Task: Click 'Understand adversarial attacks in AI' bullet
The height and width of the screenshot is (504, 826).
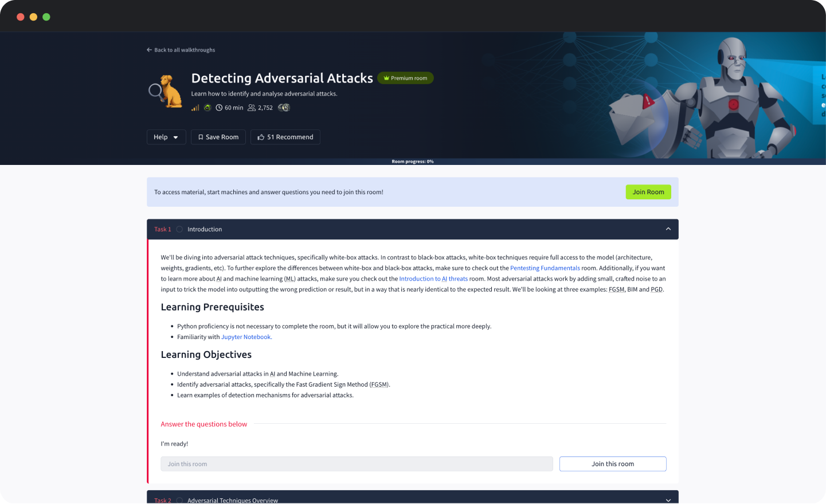Action: click(x=258, y=374)
